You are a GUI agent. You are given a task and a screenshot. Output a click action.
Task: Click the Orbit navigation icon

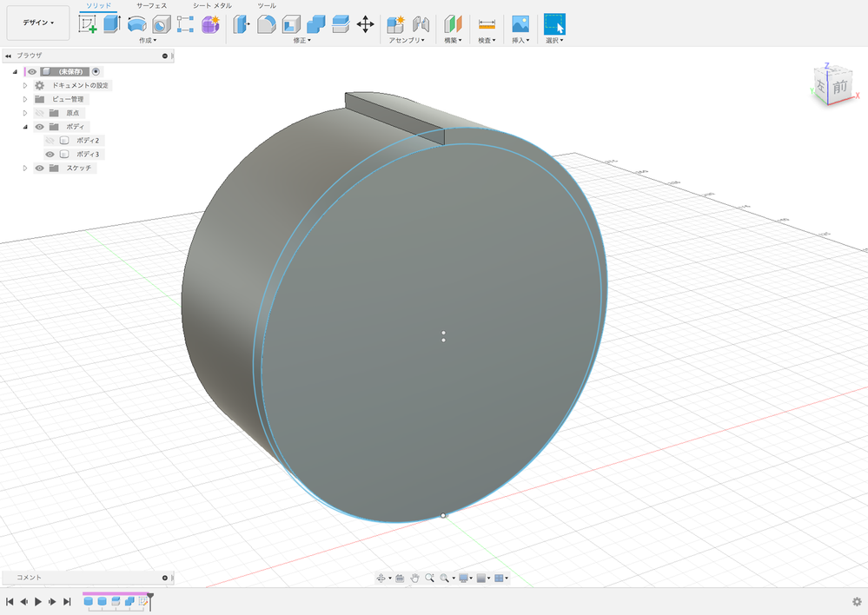pyautogui.click(x=381, y=578)
